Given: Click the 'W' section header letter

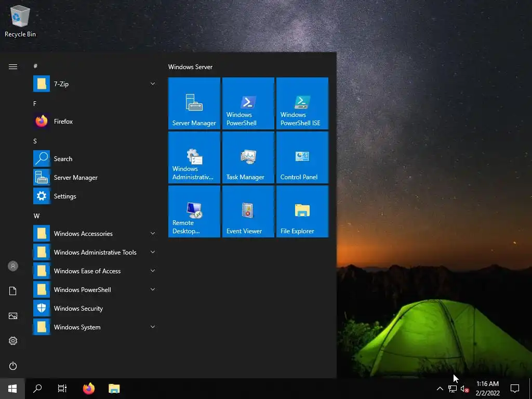Looking at the screenshot, I should (x=36, y=216).
